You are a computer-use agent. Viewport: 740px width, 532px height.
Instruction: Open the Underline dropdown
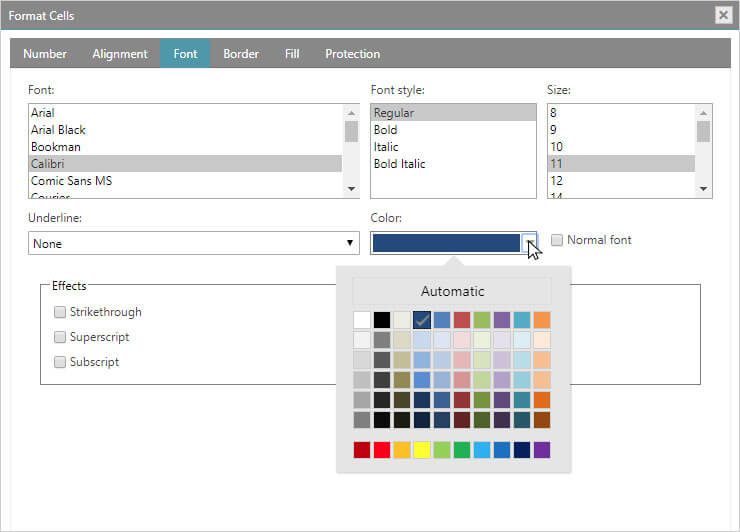(x=193, y=243)
